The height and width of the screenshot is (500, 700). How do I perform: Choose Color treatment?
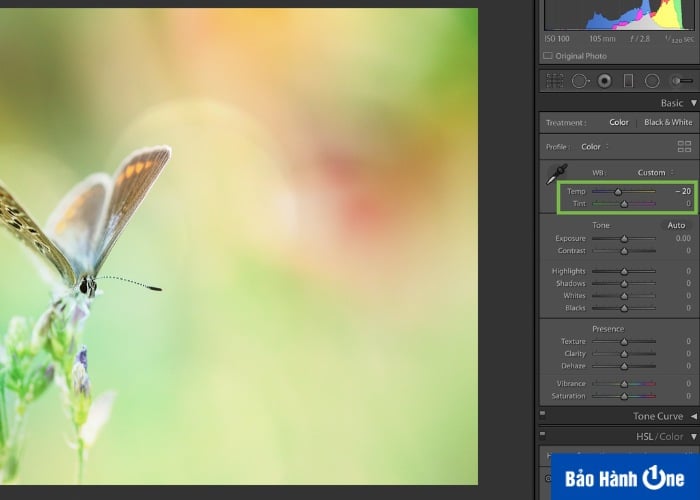point(619,122)
